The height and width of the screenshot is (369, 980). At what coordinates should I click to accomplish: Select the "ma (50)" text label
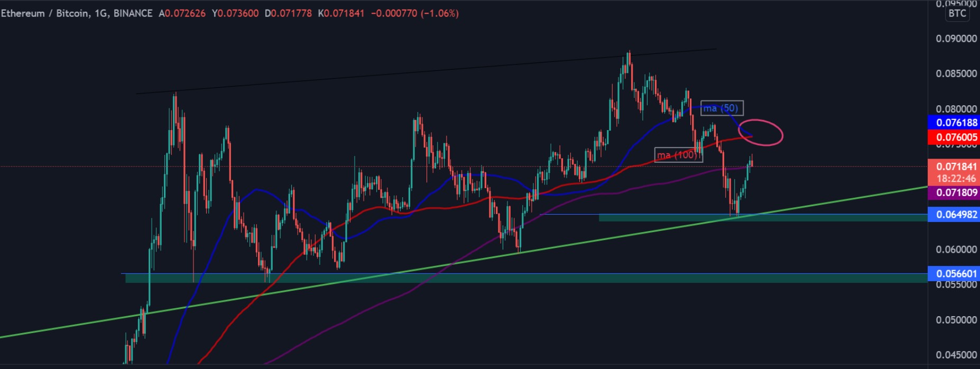[x=722, y=108]
